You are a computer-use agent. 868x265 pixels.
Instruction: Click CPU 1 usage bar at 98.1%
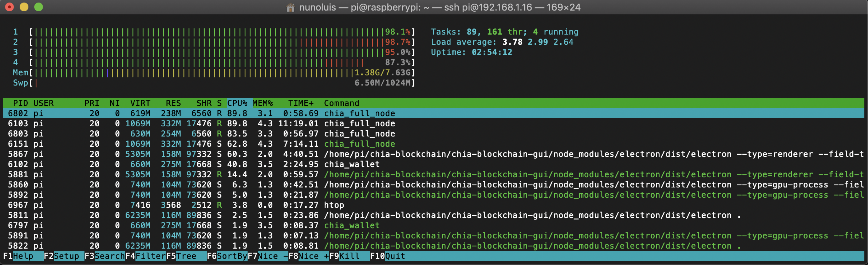tap(222, 32)
